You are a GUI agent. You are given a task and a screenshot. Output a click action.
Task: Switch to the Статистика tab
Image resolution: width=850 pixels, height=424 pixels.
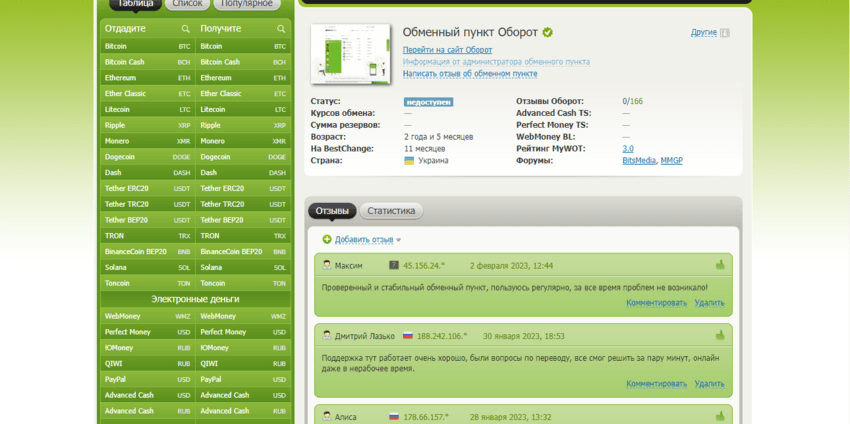click(x=391, y=211)
